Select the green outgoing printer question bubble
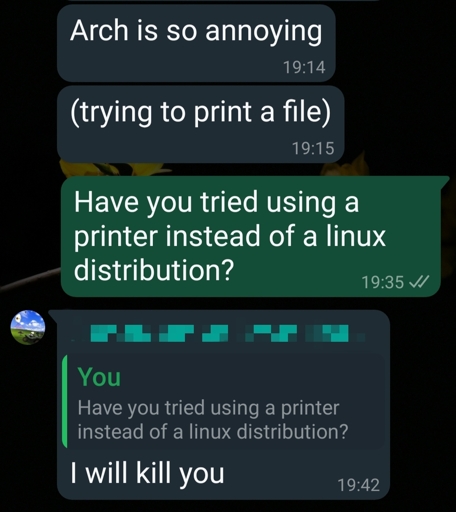Viewport: 456px width, 512px height. pyautogui.click(x=253, y=236)
